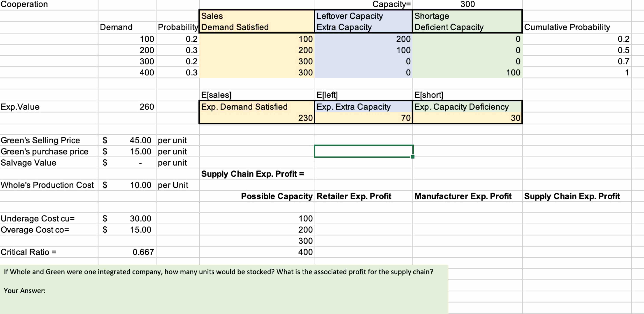
Task: Click the 'Possible Capacity' header cell
Action: [x=257, y=196]
